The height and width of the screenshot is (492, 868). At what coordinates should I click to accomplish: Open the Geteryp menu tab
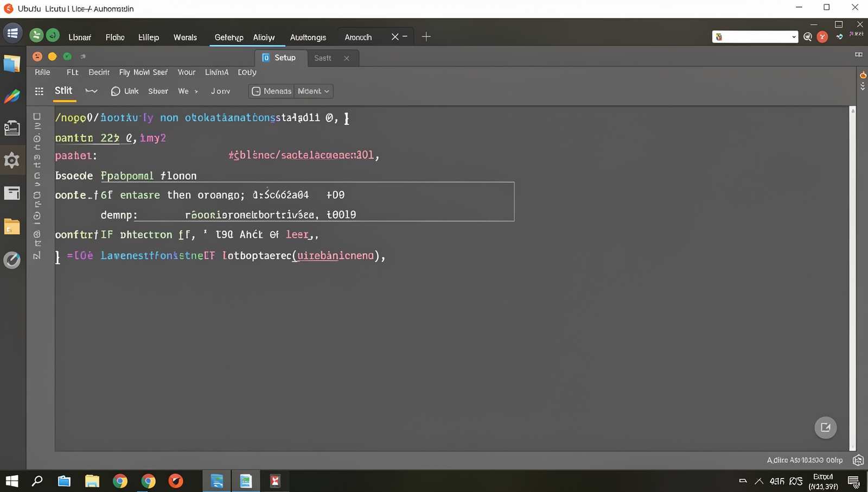228,37
